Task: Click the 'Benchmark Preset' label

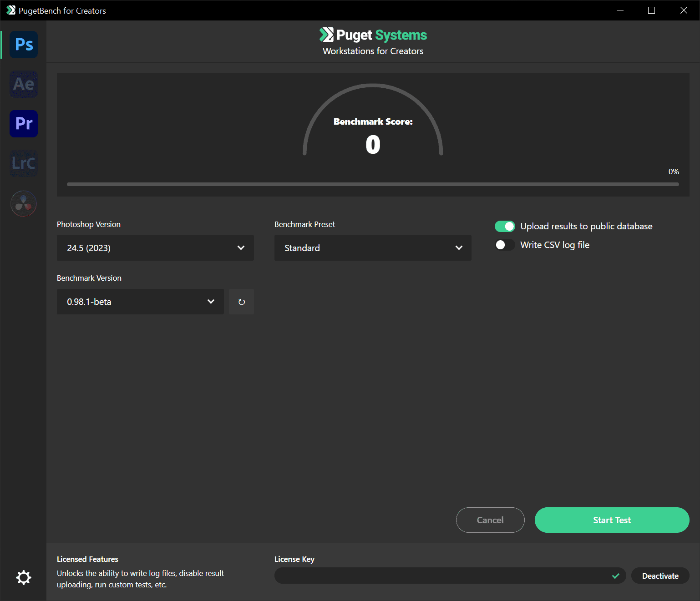Action: point(304,224)
